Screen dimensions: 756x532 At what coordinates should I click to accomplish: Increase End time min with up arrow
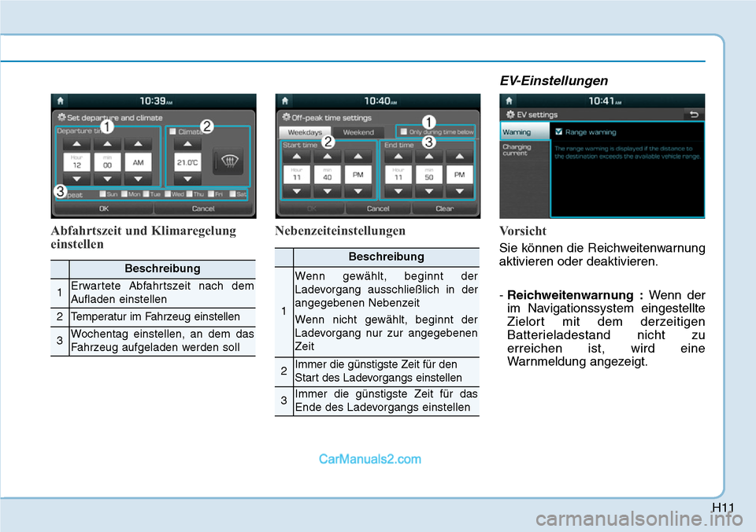click(x=429, y=156)
